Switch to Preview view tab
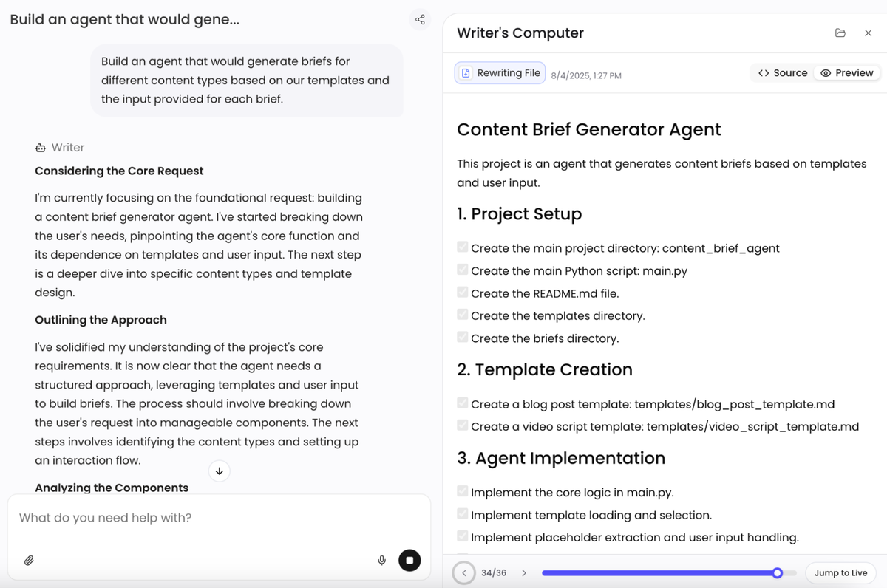The width and height of the screenshot is (887, 588). pyautogui.click(x=847, y=73)
